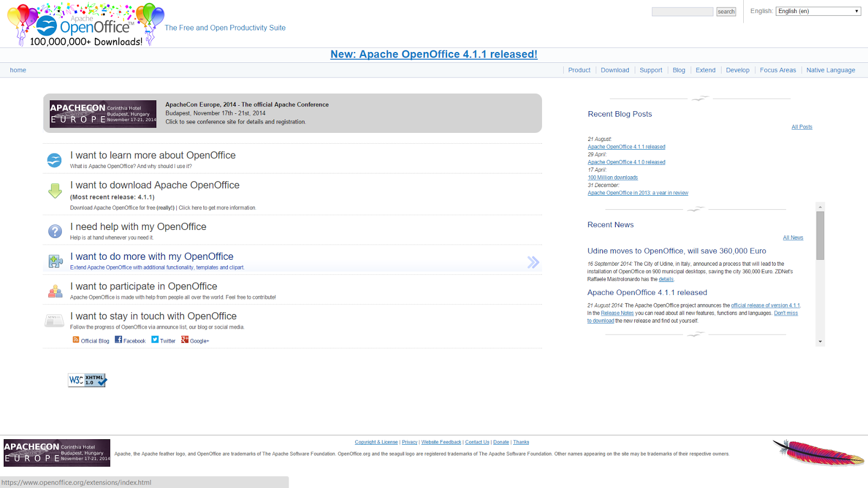Open 100 Million downloads blog post
868x488 pixels.
[612, 178]
